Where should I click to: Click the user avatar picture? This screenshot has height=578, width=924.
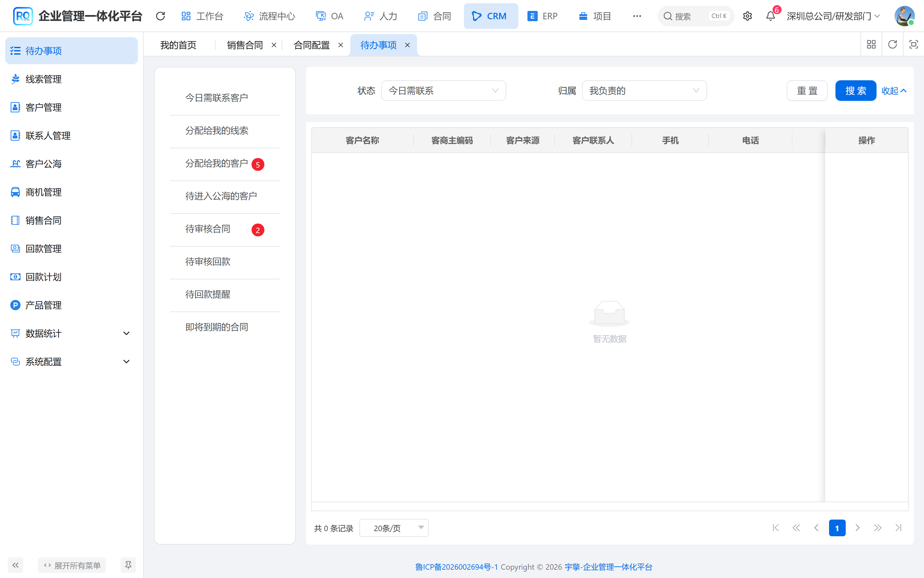coord(904,16)
